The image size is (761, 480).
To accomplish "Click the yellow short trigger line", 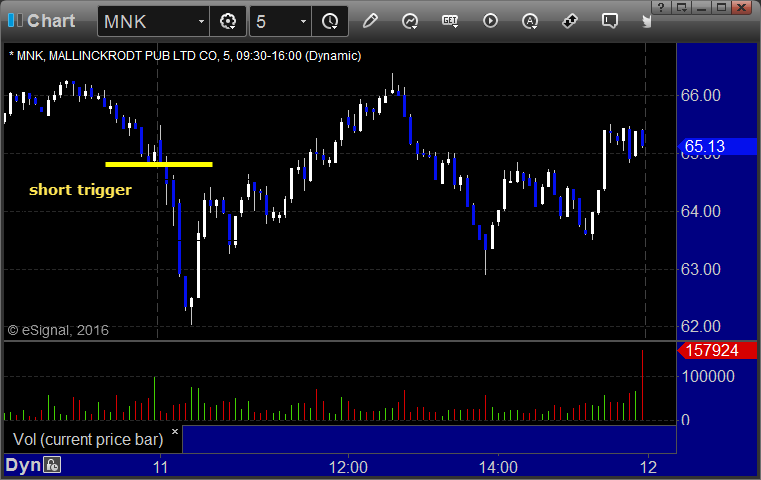I will (x=159, y=164).
